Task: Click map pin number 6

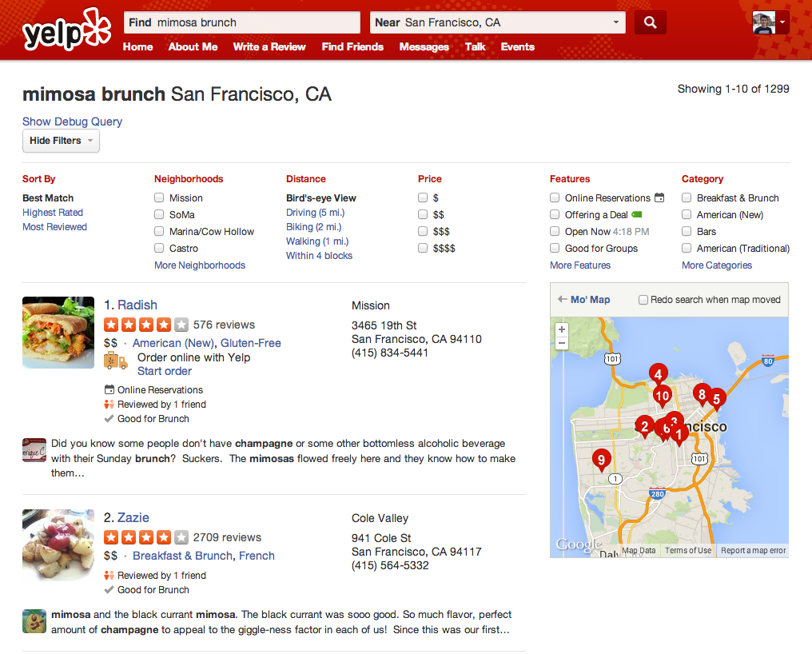Action: 664,429
